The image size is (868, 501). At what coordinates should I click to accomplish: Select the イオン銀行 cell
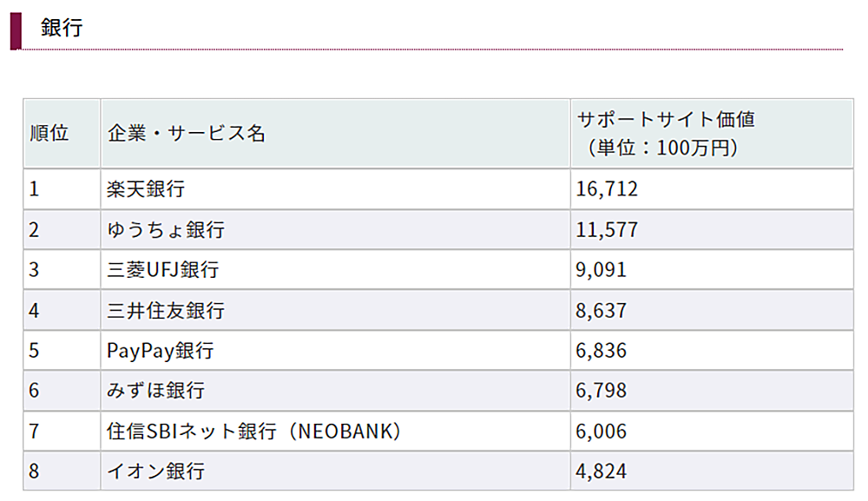[155, 471]
